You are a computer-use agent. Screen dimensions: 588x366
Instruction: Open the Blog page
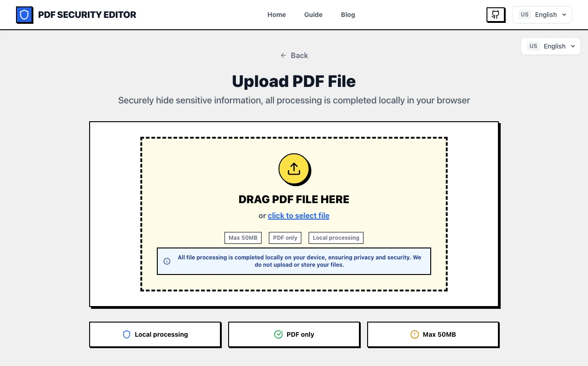[x=348, y=15]
